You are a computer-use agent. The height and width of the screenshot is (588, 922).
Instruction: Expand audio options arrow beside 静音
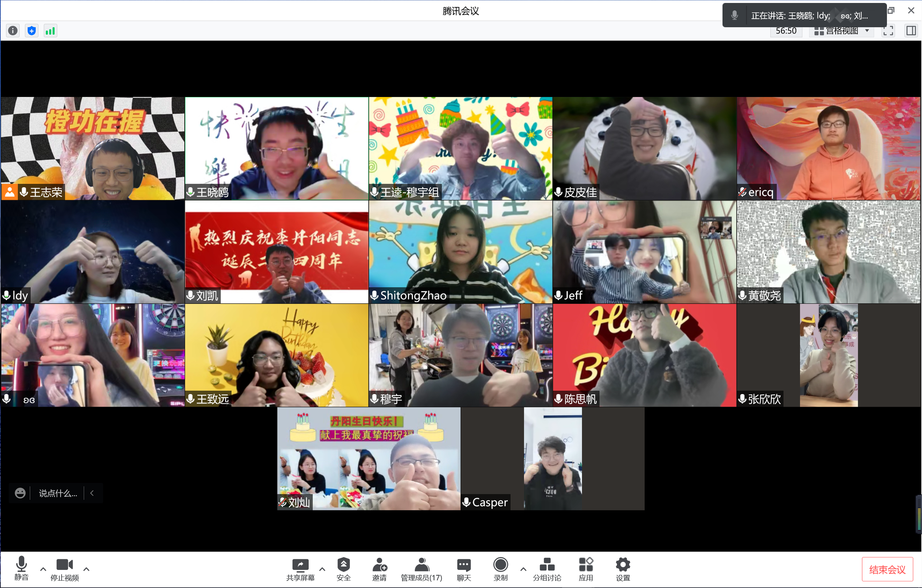tap(43, 569)
